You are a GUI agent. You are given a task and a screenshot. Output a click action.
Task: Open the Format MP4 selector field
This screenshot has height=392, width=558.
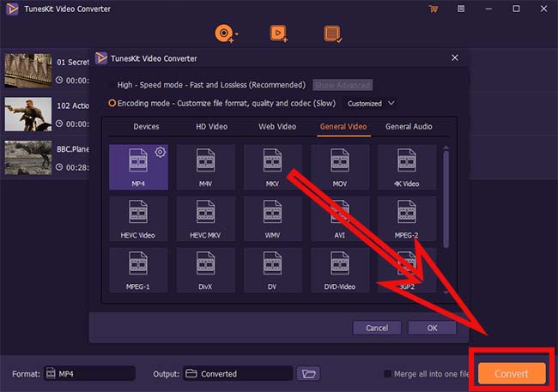[89, 374]
